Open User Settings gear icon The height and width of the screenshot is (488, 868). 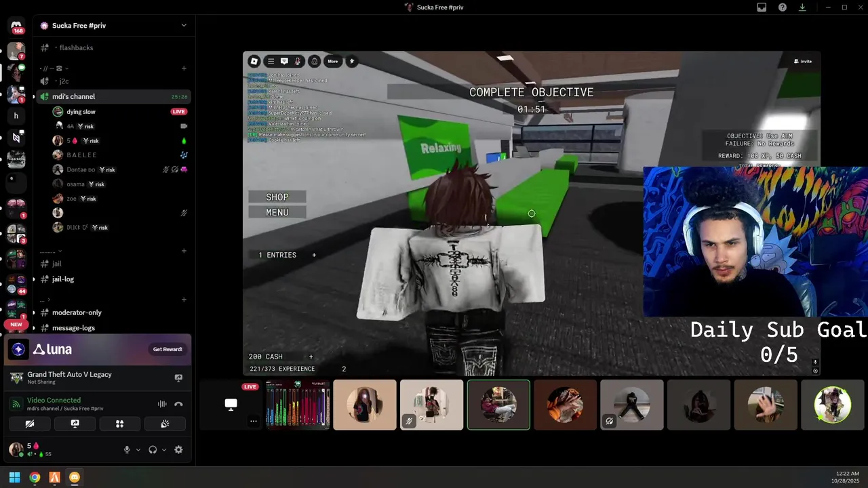click(x=178, y=449)
